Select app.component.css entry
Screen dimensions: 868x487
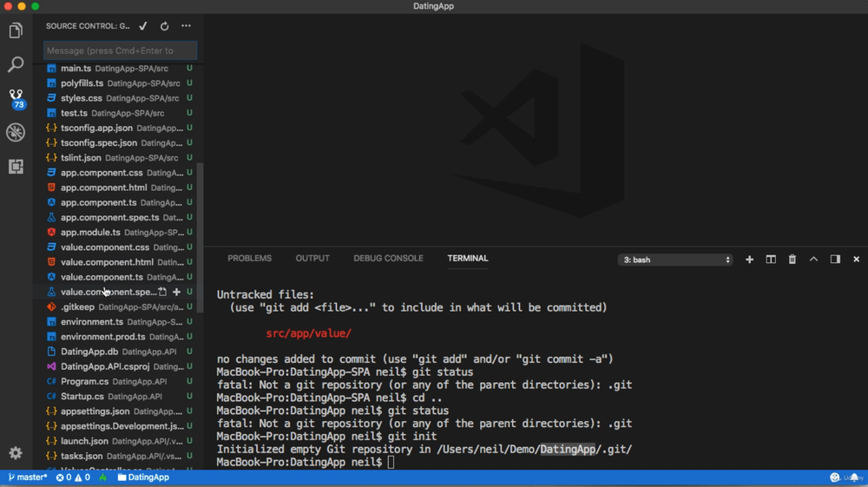118,173
